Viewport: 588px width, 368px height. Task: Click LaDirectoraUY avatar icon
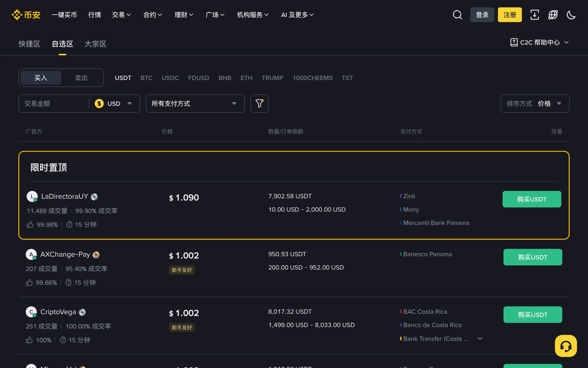(x=32, y=196)
